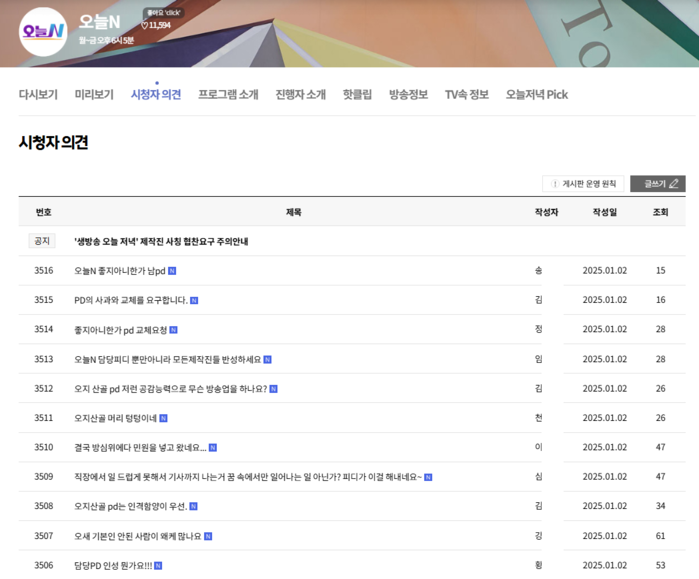Screen dimensions: 699x579
Task: Click the 오늘N program logo
Action: (x=43, y=31)
